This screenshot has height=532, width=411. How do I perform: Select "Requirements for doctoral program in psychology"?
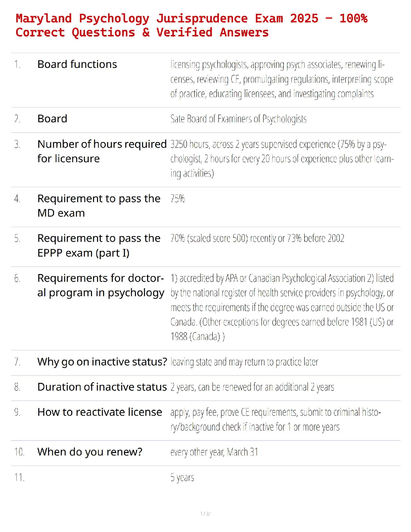pyautogui.click(x=101, y=285)
